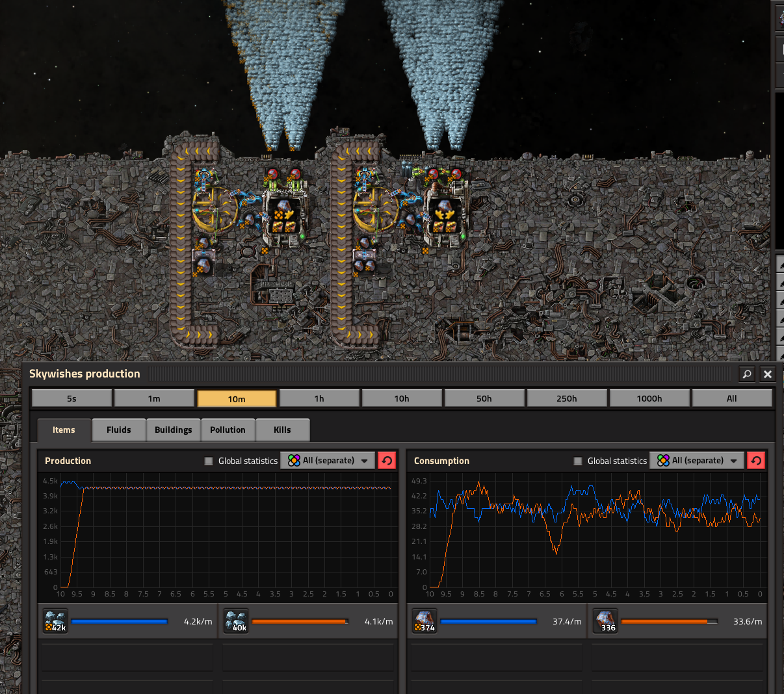Screen dimensions: 784x694
Task: Click the right crusher machine building
Action: point(446,214)
